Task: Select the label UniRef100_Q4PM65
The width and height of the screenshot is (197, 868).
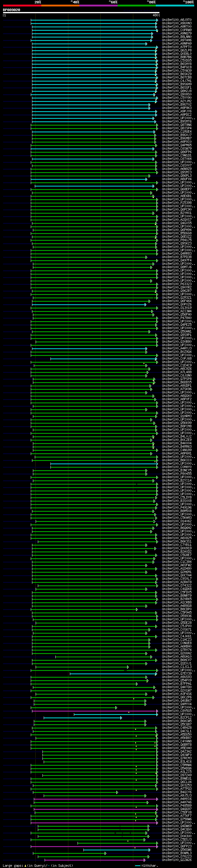Action: click(x=177, y=145)
